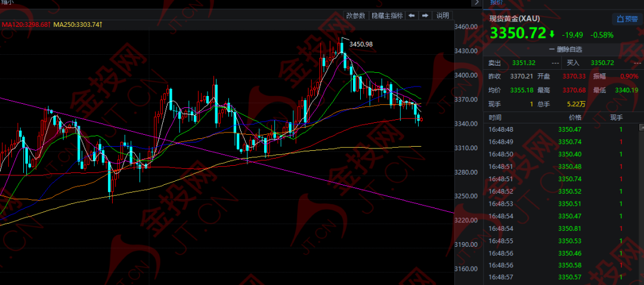
Task: Expand the 买入 ellipsis options
Action: (637, 63)
